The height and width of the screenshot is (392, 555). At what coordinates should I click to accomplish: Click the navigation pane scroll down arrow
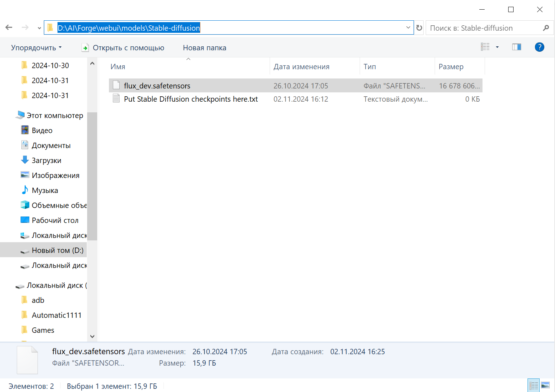click(x=92, y=336)
